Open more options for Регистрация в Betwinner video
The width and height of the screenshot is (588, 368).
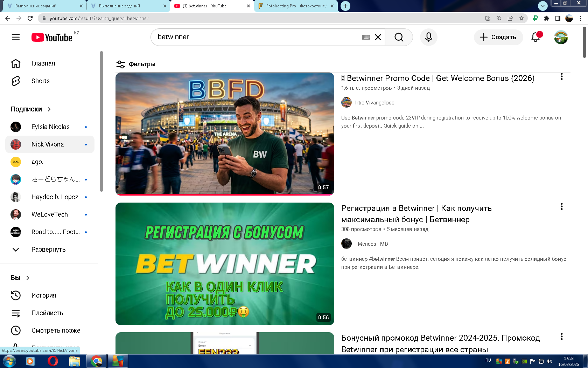pos(561,207)
